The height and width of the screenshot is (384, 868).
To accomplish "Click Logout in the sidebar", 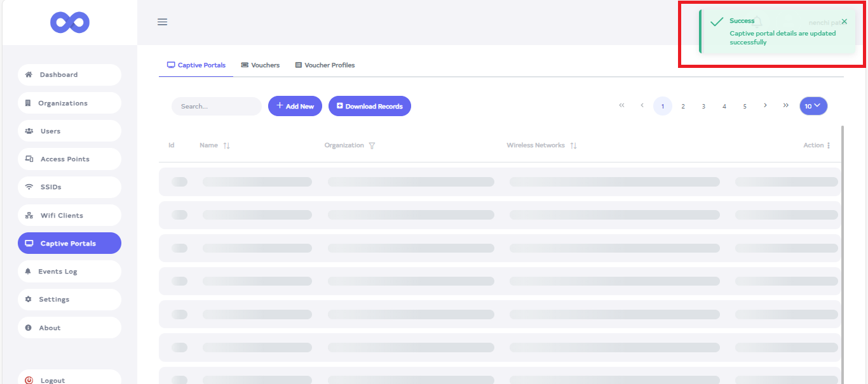I will point(69,380).
